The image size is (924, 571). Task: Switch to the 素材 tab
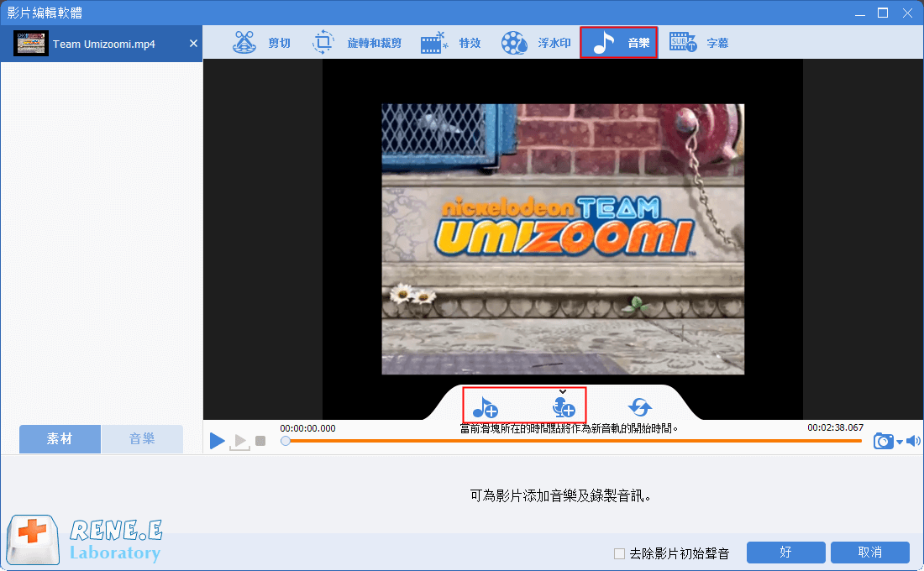coord(60,439)
